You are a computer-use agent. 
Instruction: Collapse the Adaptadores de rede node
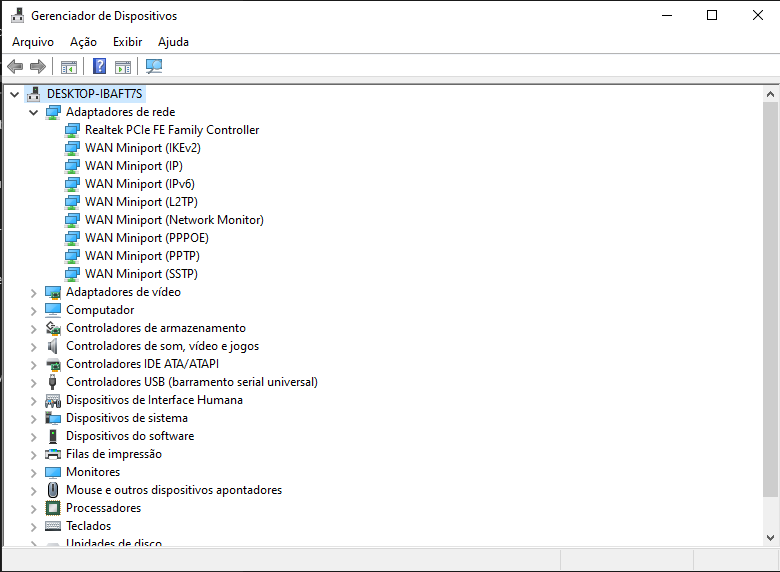(33, 112)
